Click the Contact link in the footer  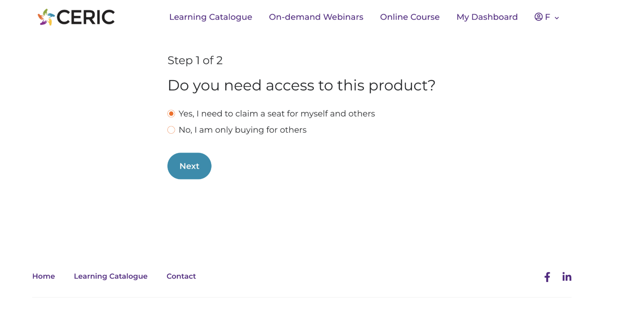click(181, 276)
